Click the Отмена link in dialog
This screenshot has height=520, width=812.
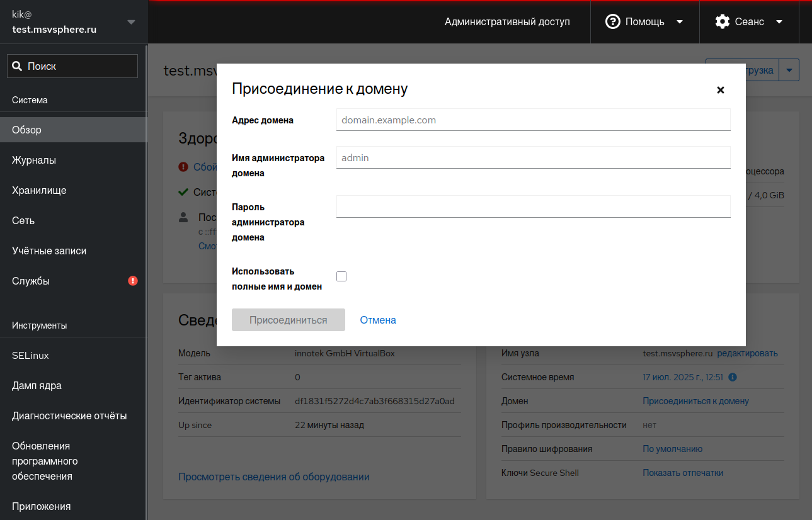click(378, 320)
